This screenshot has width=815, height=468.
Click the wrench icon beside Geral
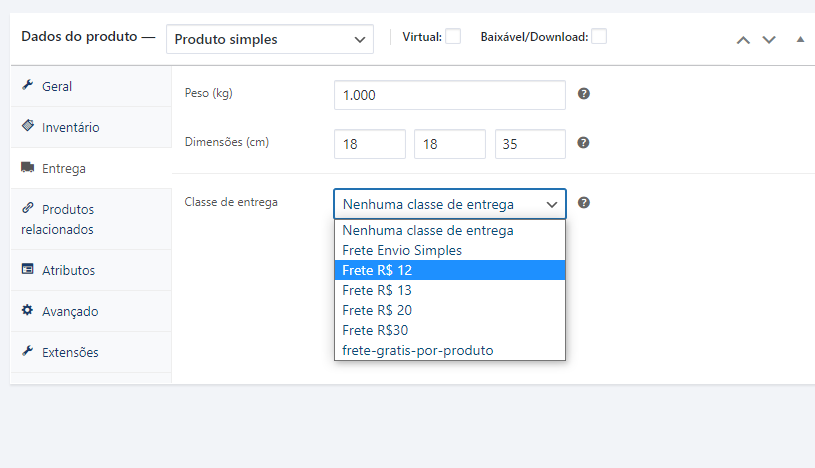pyautogui.click(x=28, y=85)
